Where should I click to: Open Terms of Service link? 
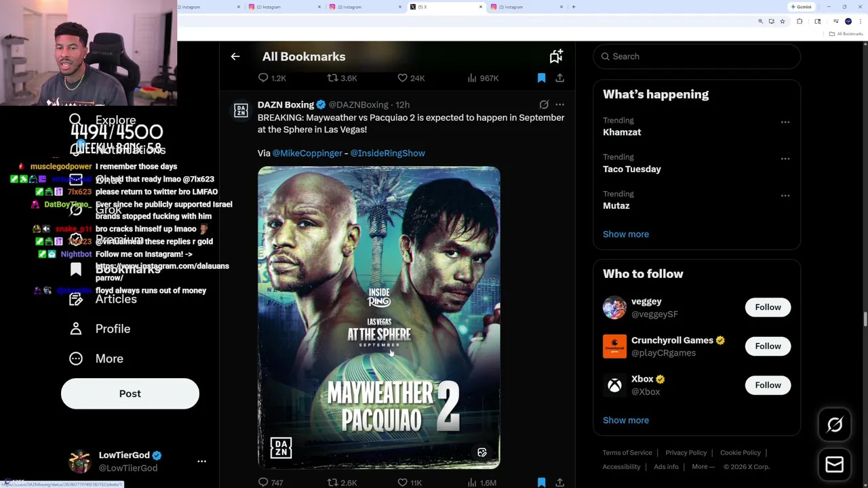[x=627, y=453]
